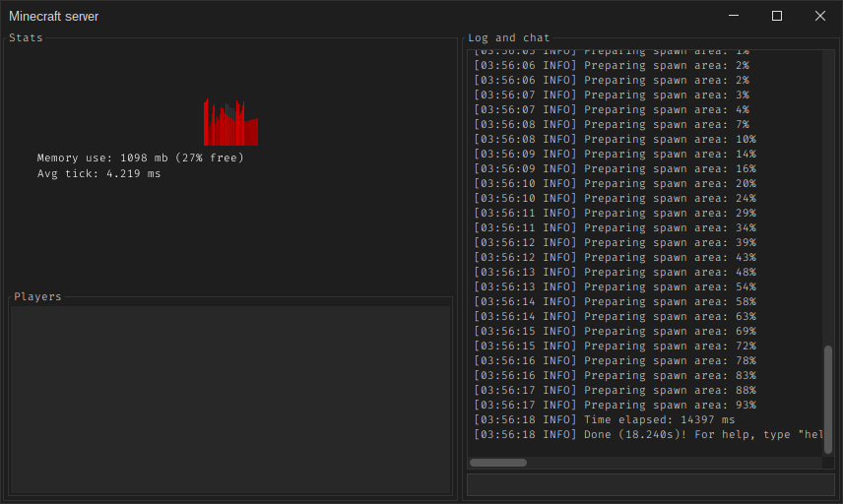Click the "Stats" panel label
Image resolution: width=843 pixels, height=504 pixels.
pyautogui.click(x=26, y=37)
